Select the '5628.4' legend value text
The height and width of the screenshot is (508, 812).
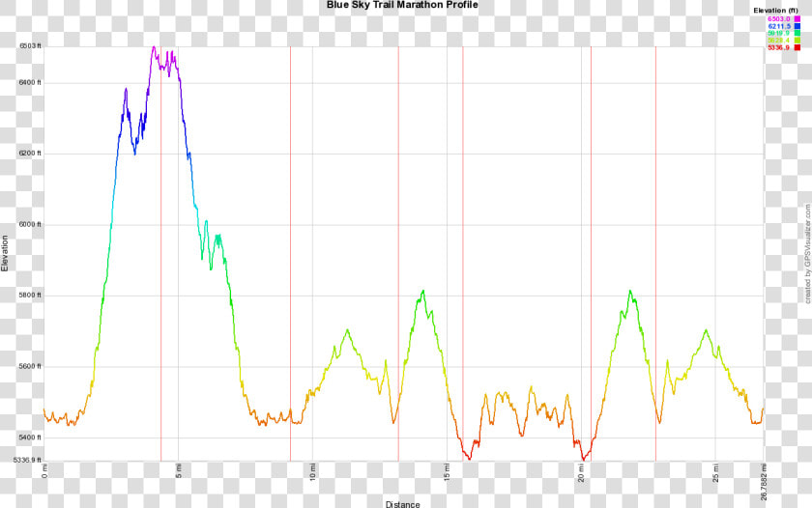(779, 41)
